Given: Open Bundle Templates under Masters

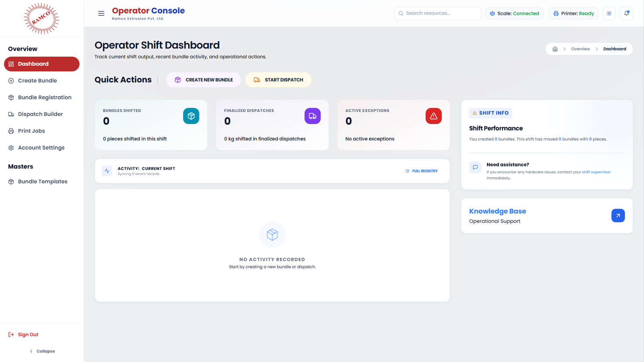Looking at the screenshot, I should pos(42,181).
